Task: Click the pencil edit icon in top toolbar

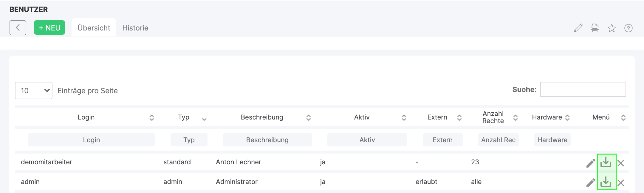Action: [x=578, y=28]
